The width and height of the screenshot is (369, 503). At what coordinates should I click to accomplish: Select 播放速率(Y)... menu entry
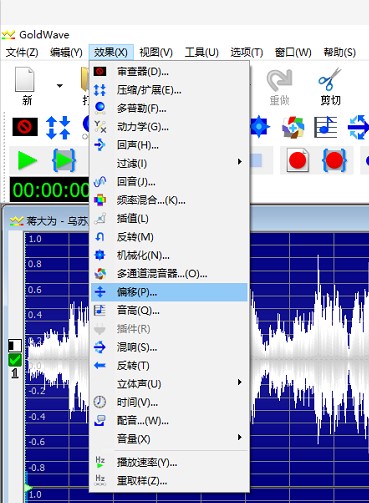pyautogui.click(x=169, y=463)
